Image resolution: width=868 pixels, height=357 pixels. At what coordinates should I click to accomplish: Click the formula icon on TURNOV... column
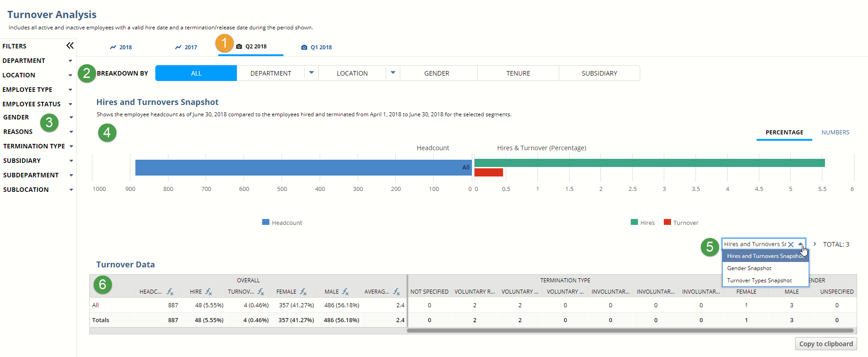(261, 292)
